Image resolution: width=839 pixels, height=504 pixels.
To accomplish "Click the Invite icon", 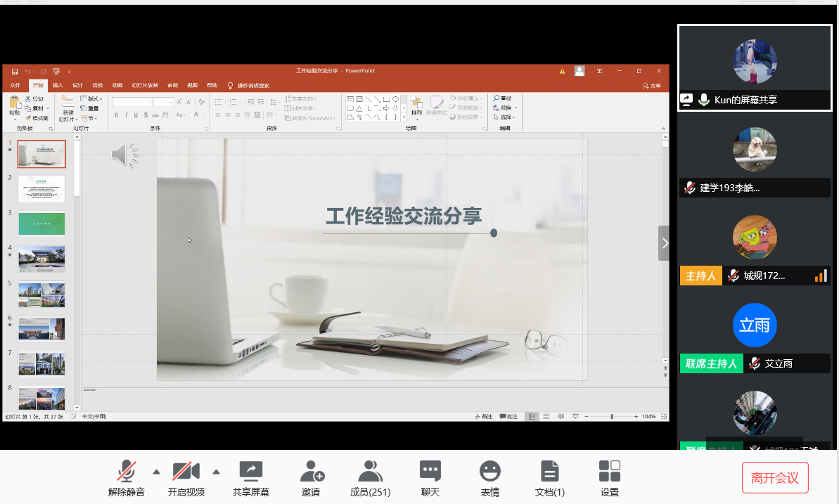I will (x=311, y=478).
